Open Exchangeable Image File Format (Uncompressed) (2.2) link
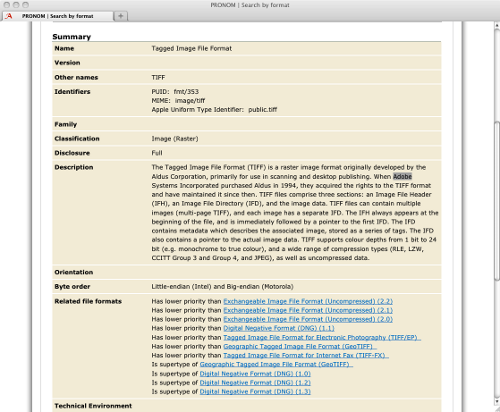The image size is (500, 412). click(308, 301)
